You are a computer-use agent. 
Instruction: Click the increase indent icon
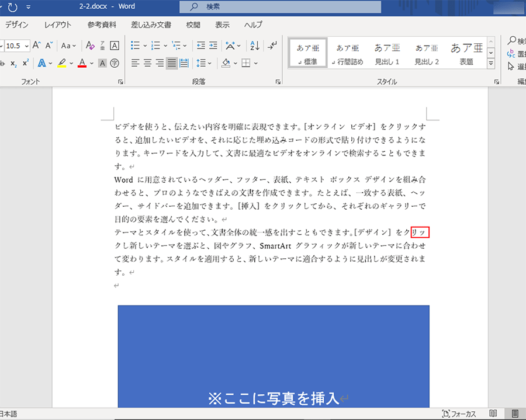(x=214, y=46)
